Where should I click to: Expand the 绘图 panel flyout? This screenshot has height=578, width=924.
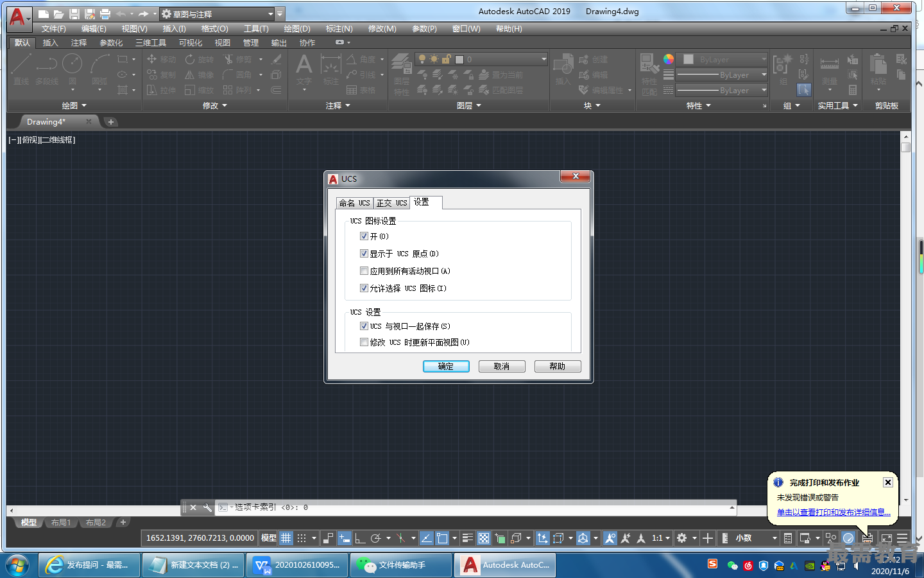74,105
